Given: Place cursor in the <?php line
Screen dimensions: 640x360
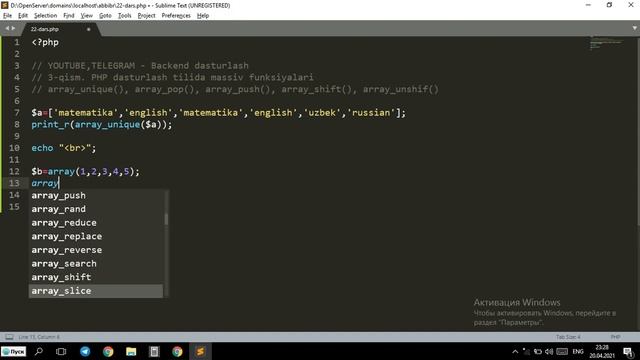Looking at the screenshot, I should [45, 42].
